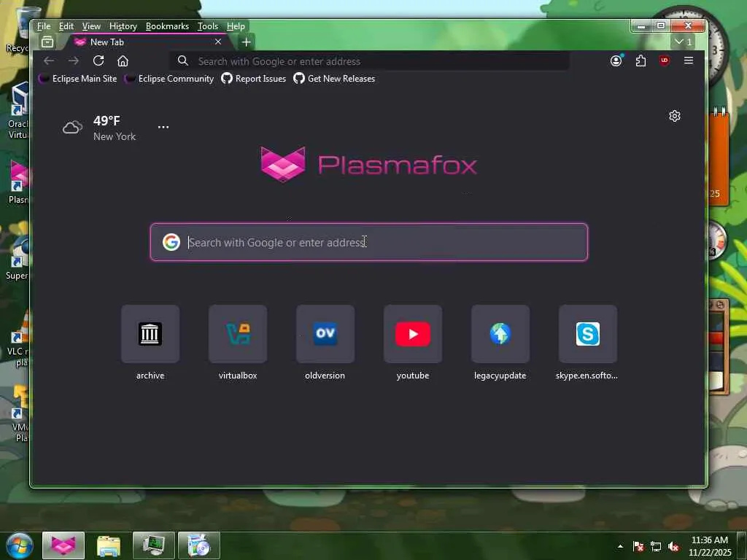Click the Google icon in the search box
Image resolution: width=747 pixels, height=560 pixels.
click(x=171, y=242)
